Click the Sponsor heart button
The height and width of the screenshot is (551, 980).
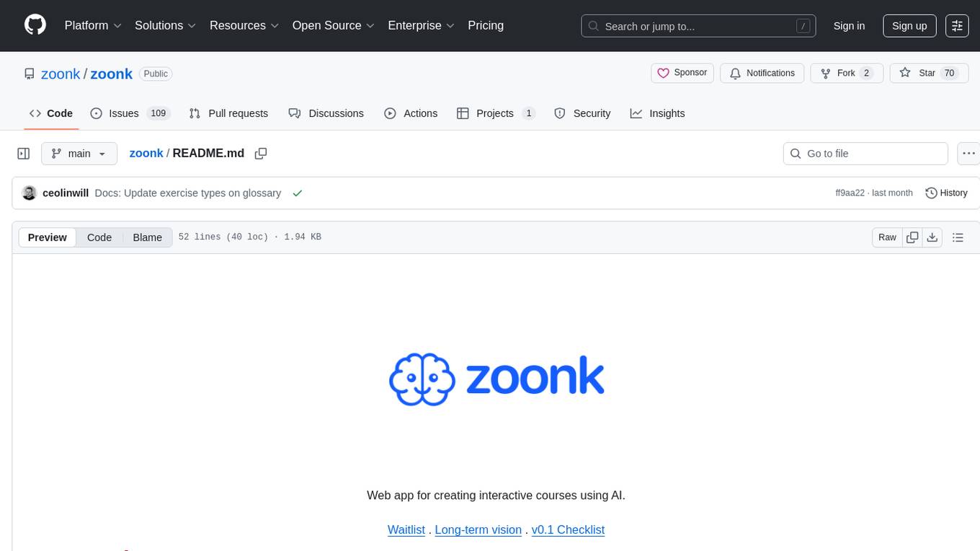pyautogui.click(x=682, y=73)
